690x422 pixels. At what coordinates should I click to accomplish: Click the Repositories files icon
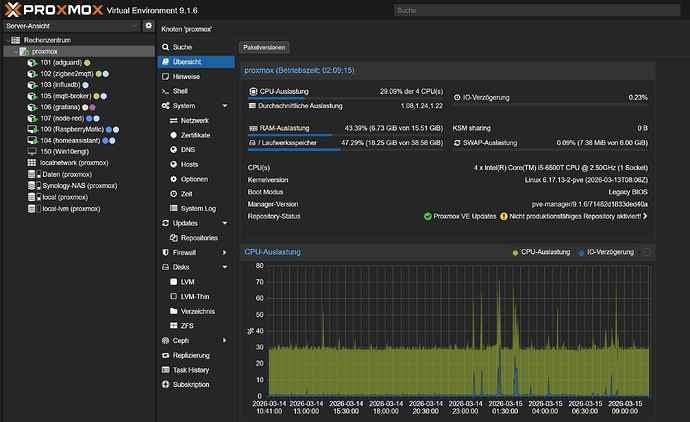(x=173, y=238)
